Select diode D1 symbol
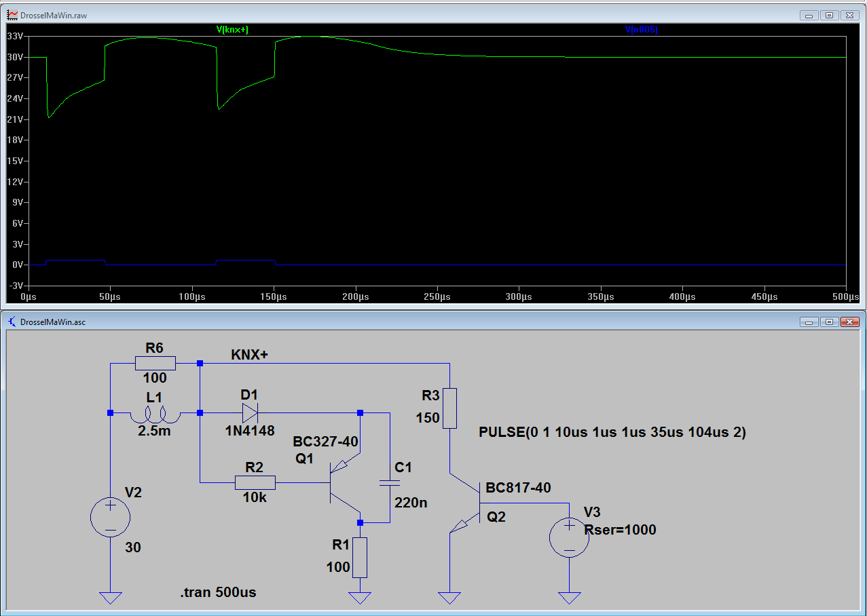The width and height of the screenshot is (867, 616). 249,412
